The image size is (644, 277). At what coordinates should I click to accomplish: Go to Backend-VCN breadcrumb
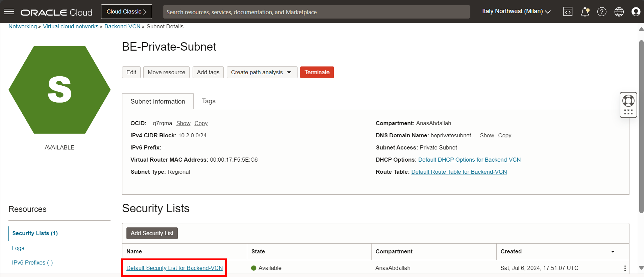(x=122, y=26)
